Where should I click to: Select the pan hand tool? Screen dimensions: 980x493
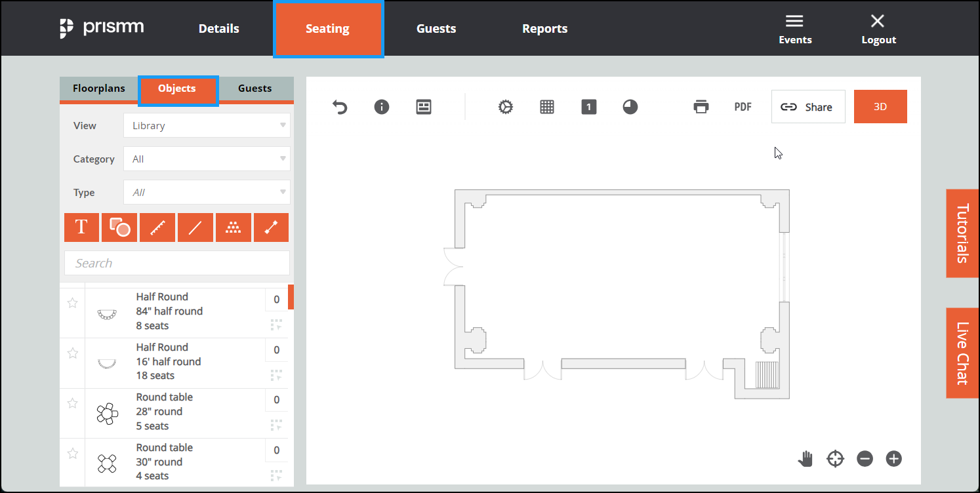[806, 459]
